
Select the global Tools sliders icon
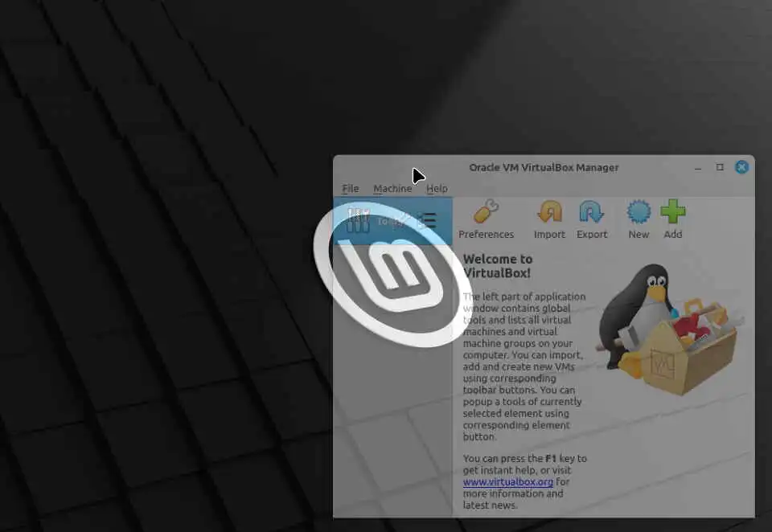358,220
